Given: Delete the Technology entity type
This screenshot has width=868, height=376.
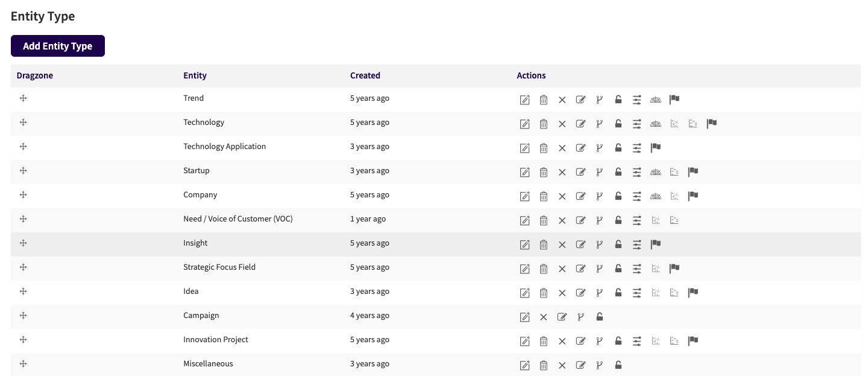Looking at the screenshot, I should point(544,124).
